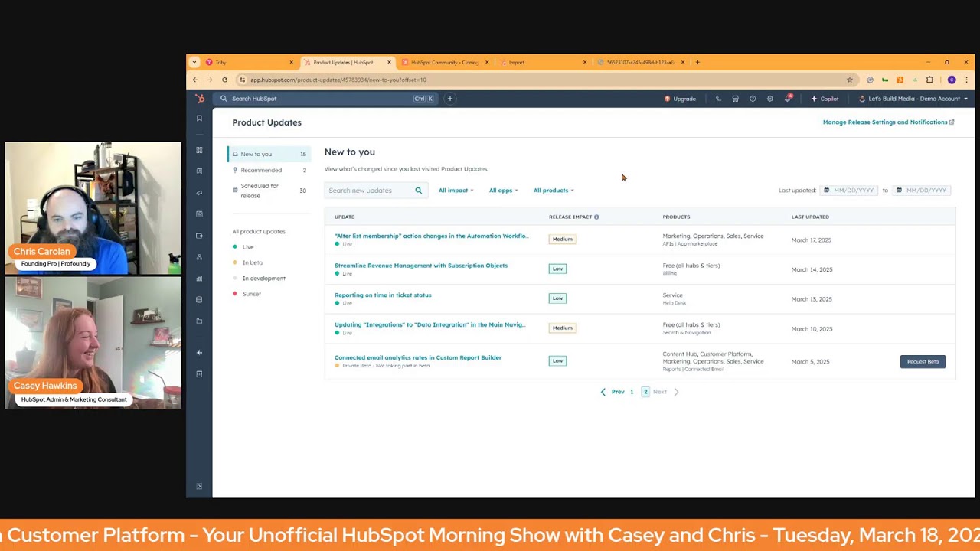Click the search magnifier in updates search
The width and height of the screenshot is (980, 551).
pyautogui.click(x=418, y=191)
